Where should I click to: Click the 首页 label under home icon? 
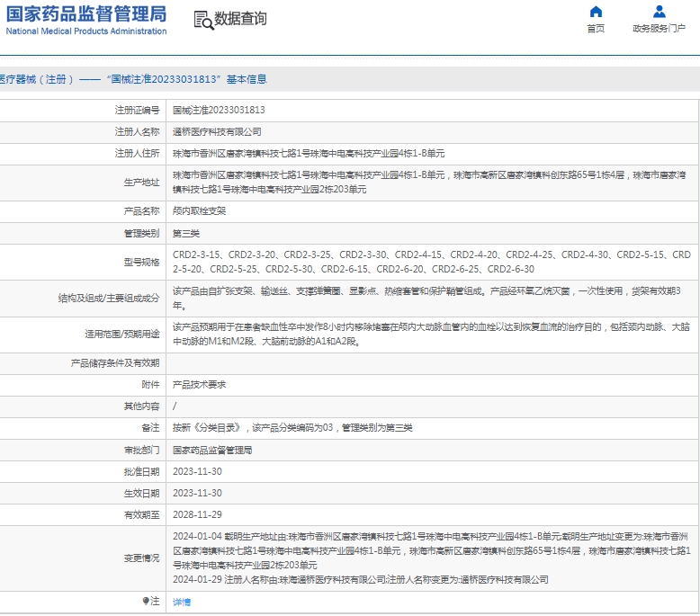click(596, 29)
